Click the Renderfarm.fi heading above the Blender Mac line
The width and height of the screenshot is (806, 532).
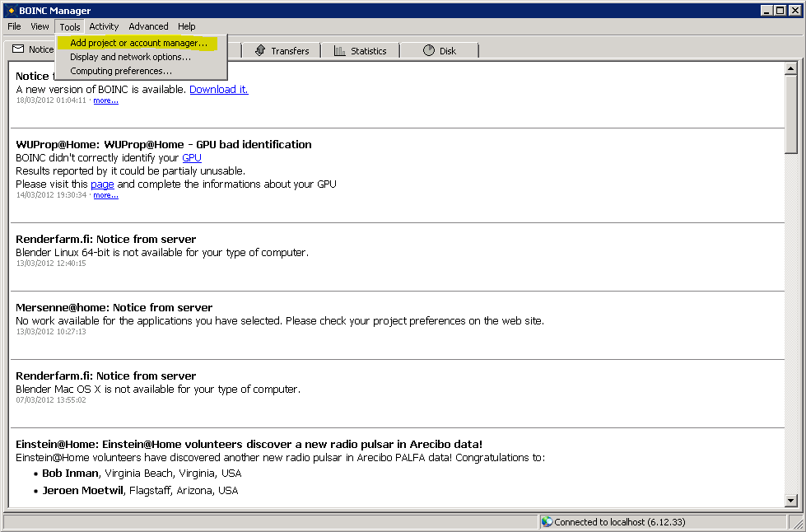tap(106, 376)
